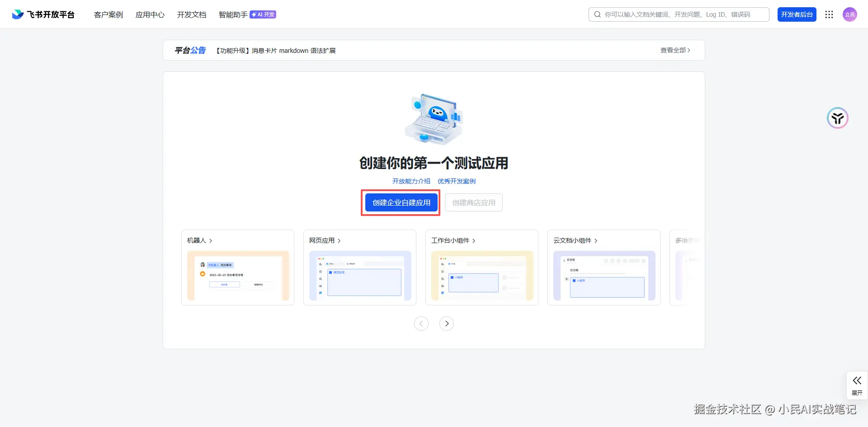Open the 机器人 preview thumbnail
Screen dimensions: 868x427
[x=238, y=276]
